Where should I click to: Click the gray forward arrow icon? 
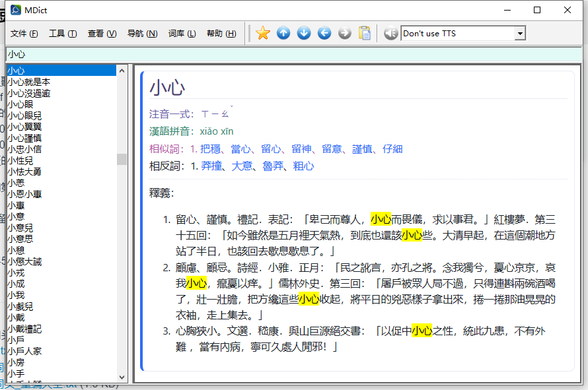coord(345,33)
